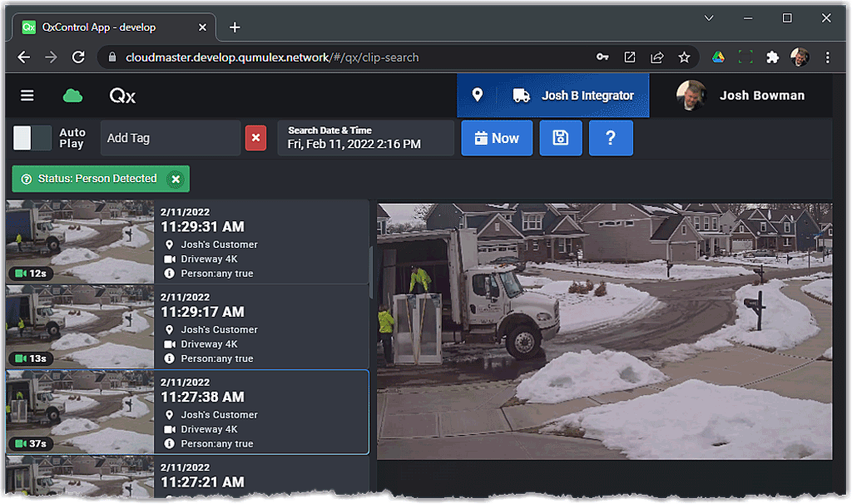The height and width of the screenshot is (504, 852).
Task: Click the main video preview of truck
Action: (604, 331)
